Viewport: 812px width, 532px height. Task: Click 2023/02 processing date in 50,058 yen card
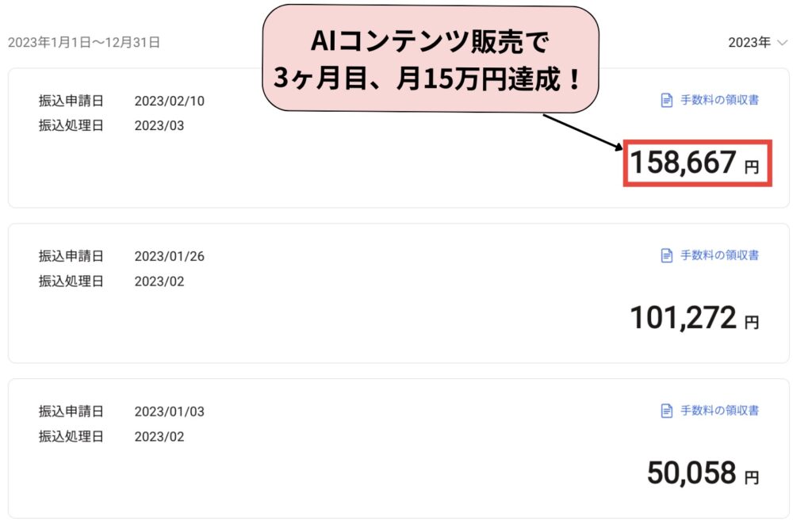(x=159, y=436)
